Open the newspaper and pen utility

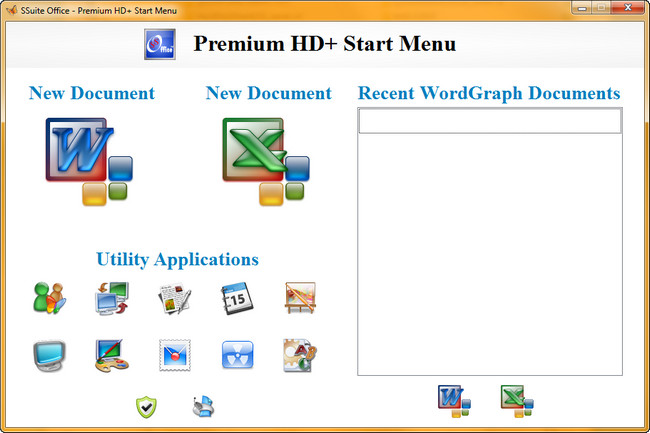[x=174, y=298]
